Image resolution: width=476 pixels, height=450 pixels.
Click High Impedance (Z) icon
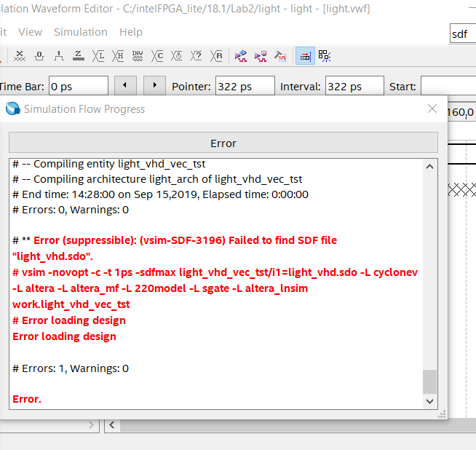point(79,56)
